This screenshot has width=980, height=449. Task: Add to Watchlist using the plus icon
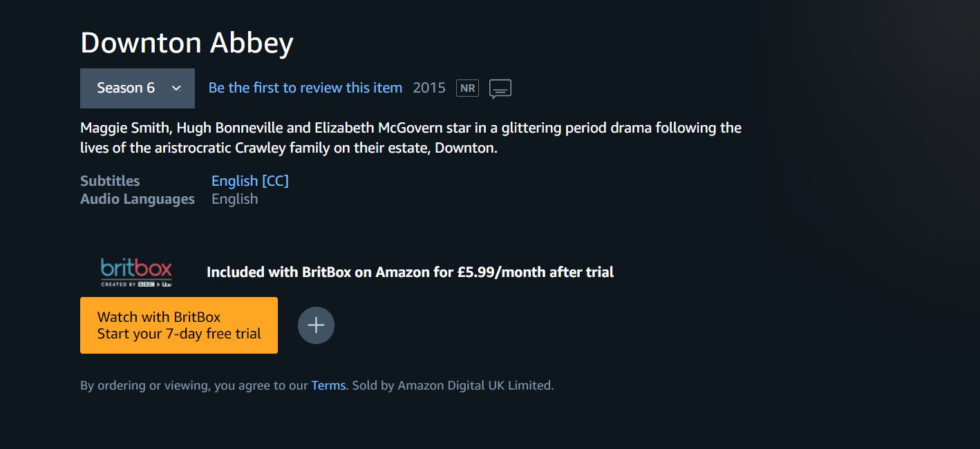(x=316, y=325)
